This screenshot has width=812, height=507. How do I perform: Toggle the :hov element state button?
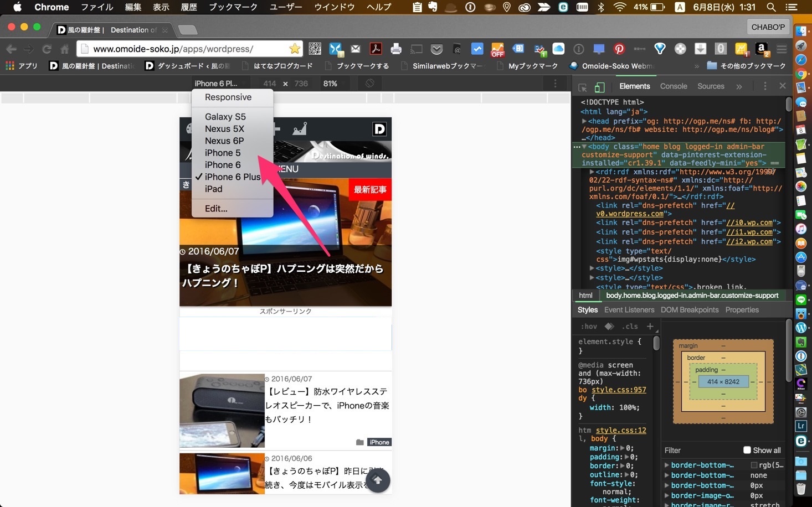click(589, 327)
